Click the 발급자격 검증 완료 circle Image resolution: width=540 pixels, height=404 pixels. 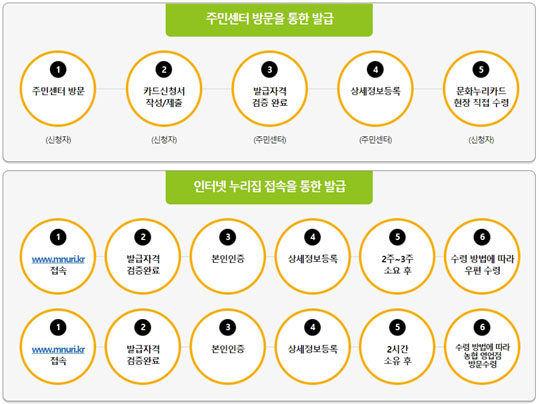pos(270,89)
